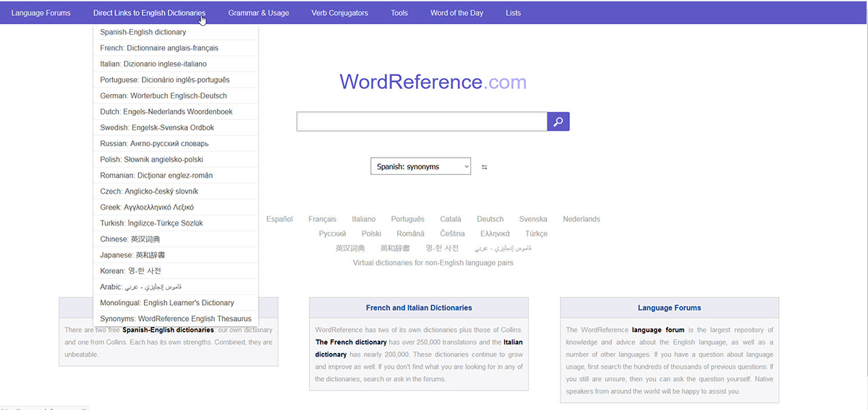Switch site language to Català
The width and height of the screenshot is (868, 410).
pyautogui.click(x=451, y=219)
